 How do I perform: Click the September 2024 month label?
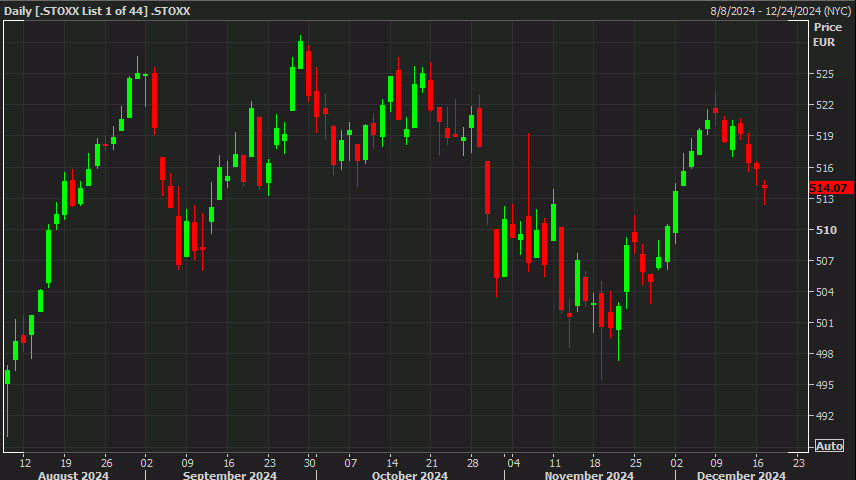click(x=230, y=475)
